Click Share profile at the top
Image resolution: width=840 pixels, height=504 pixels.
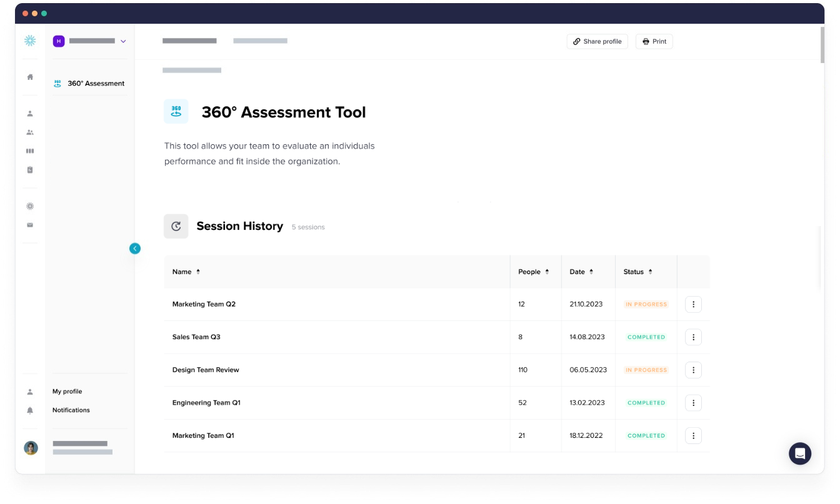click(x=597, y=41)
